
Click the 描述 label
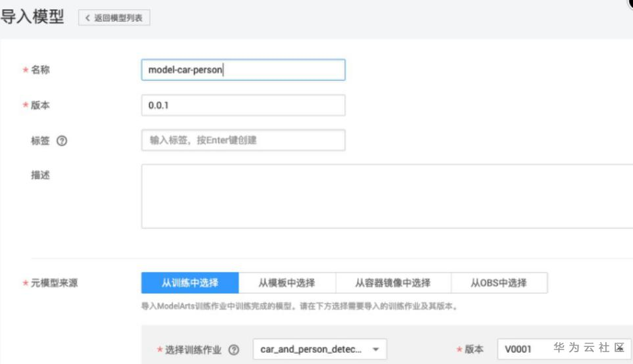pyautogui.click(x=40, y=175)
